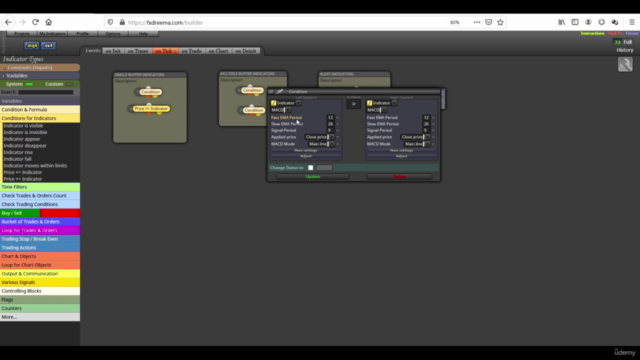Select the on Tick event tab
Image resolution: width=640 pixels, height=360 pixels.
(165, 51)
